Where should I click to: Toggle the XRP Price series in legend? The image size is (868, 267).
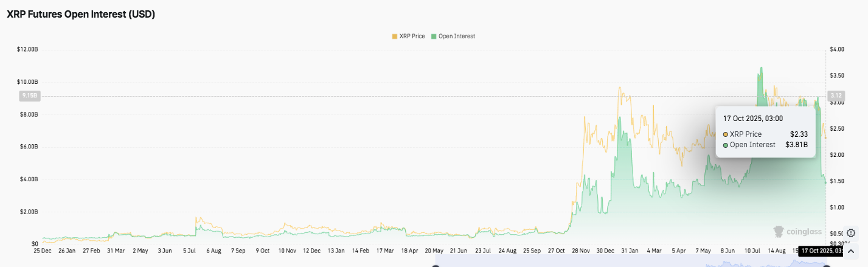410,36
